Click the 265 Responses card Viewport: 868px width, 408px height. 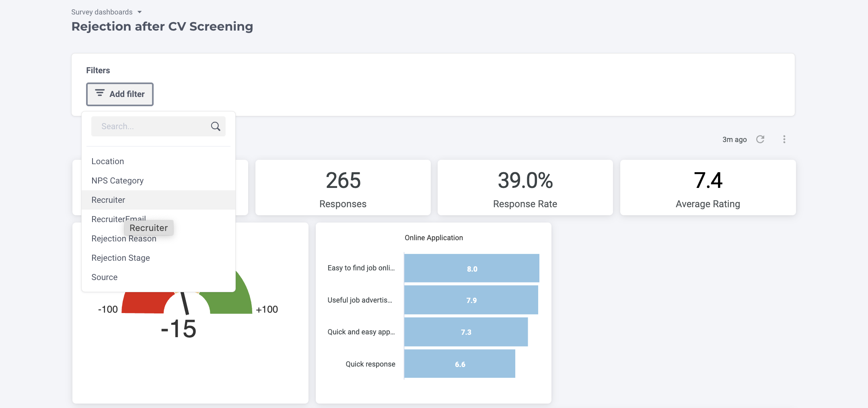[x=343, y=188]
